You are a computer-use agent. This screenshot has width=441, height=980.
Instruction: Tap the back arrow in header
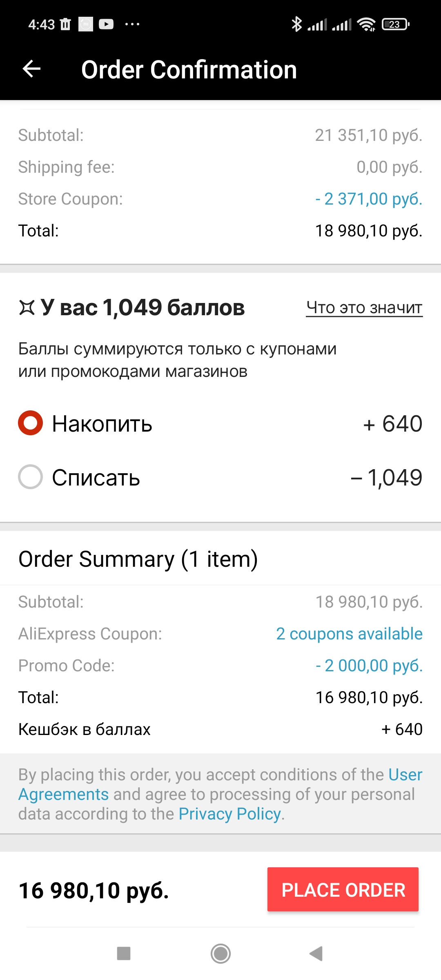tap(31, 69)
